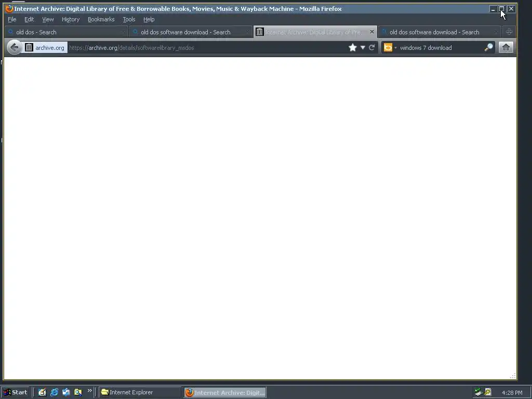Open the History menu
The image size is (532, 399).
[x=71, y=19]
